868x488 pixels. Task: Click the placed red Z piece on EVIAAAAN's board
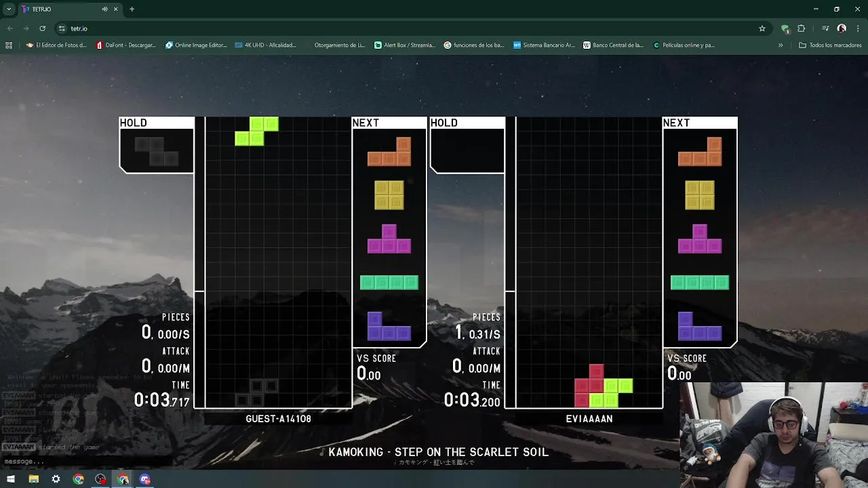pyautogui.click(x=589, y=386)
